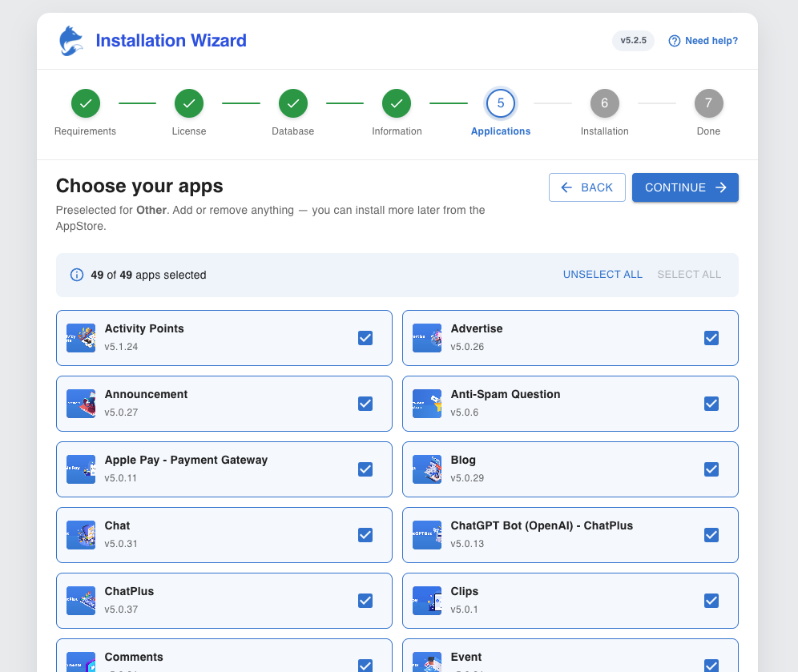
Task: Click the Announcement app thumbnail
Action: [x=81, y=404]
